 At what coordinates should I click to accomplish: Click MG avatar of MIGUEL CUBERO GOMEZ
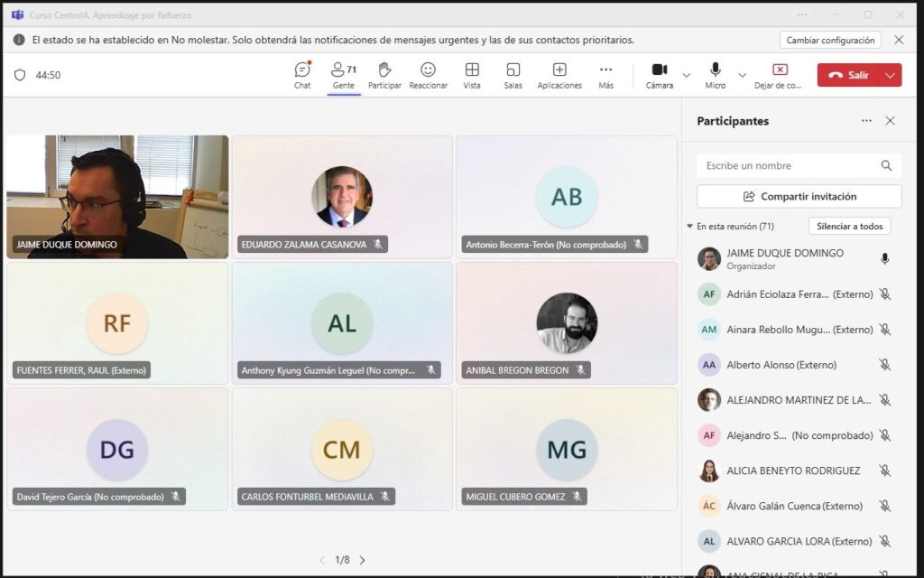pos(567,450)
